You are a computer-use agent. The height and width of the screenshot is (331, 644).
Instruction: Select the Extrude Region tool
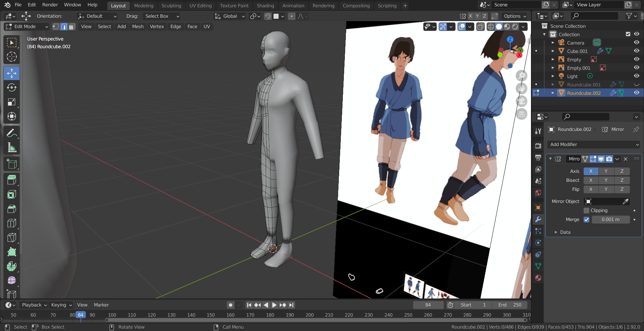point(12,180)
